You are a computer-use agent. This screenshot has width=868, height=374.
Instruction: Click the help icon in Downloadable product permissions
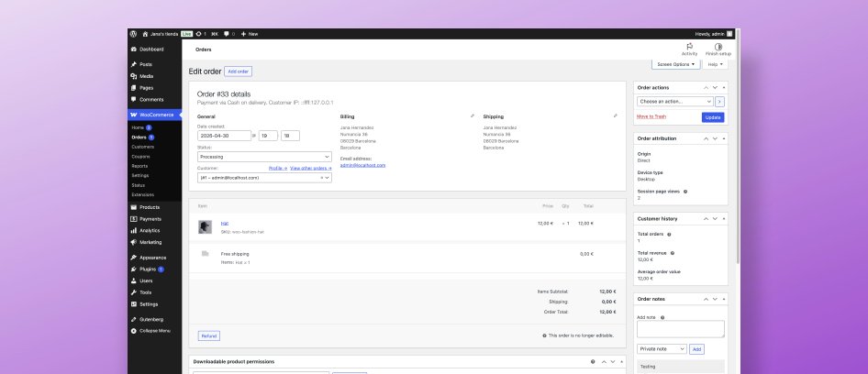tap(593, 361)
